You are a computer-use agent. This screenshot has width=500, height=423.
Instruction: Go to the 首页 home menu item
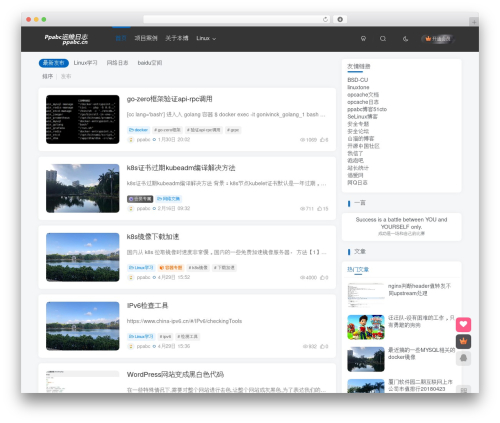(121, 38)
